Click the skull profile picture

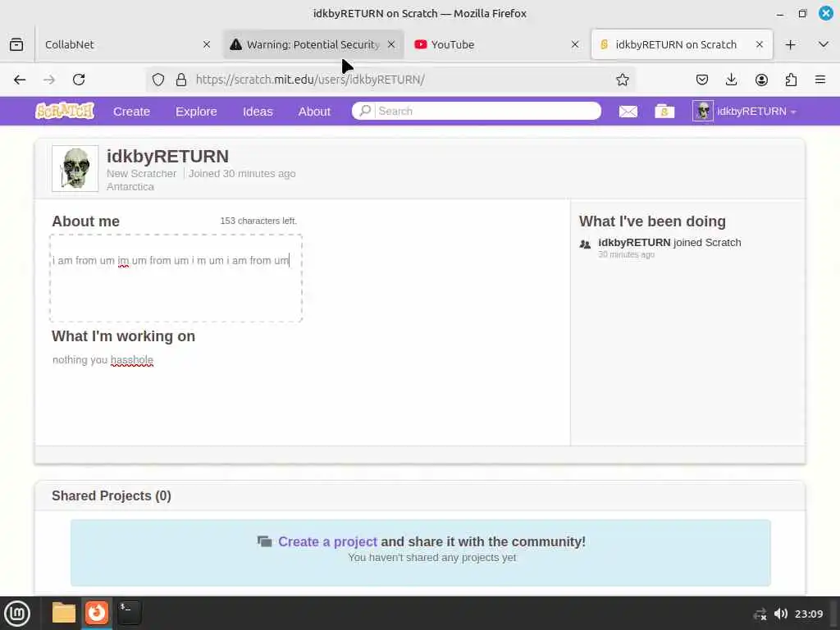(x=75, y=168)
